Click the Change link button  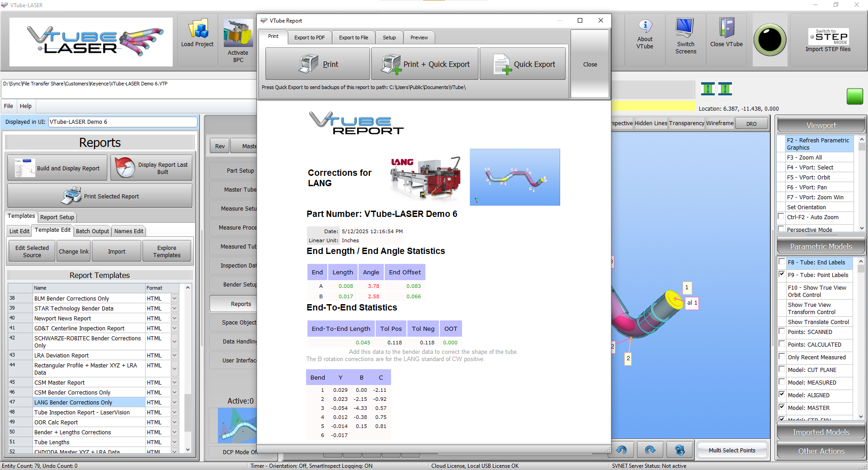(x=74, y=251)
